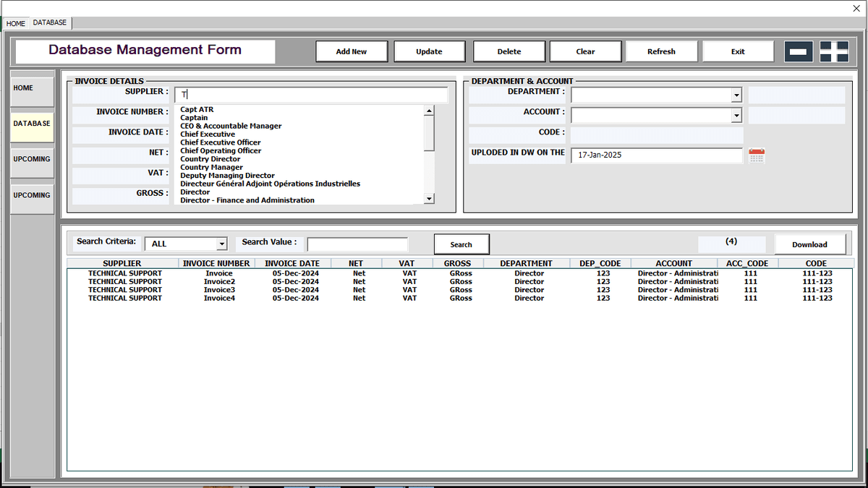Expand the DEPARTMENT dropdown

click(x=736, y=95)
